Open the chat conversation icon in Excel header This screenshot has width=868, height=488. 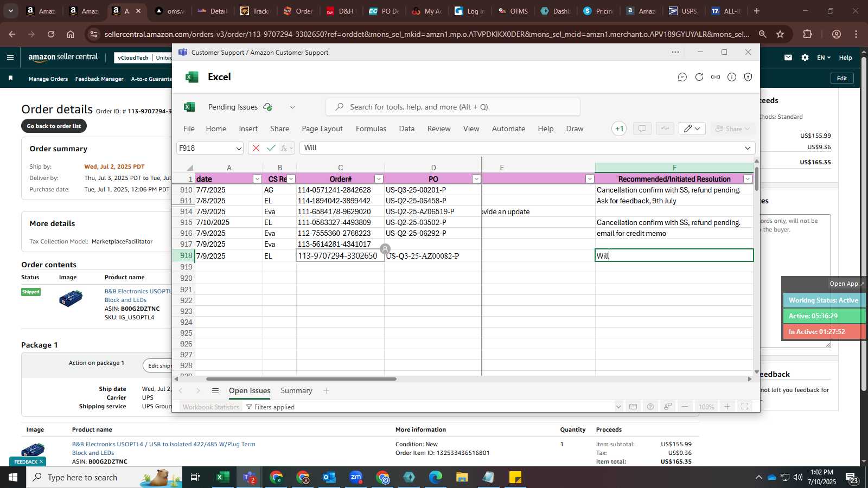pyautogui.click(x=682, y=77)
